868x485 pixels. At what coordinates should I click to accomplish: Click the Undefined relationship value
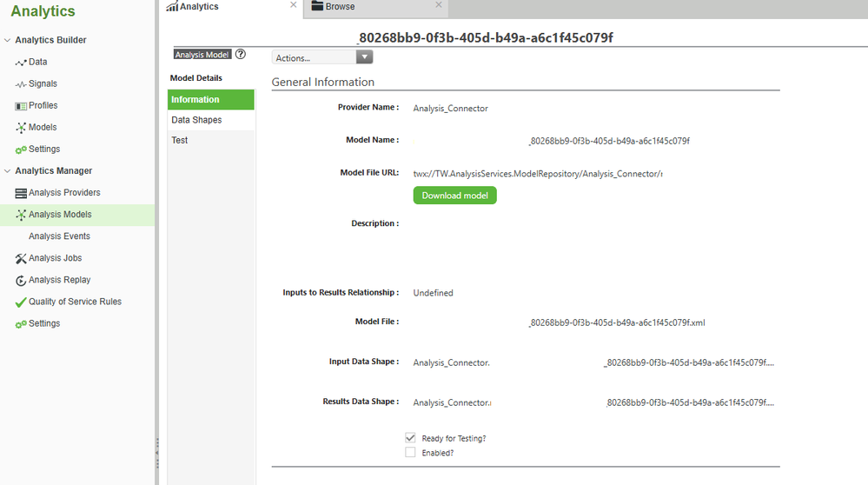pos(433,293)
